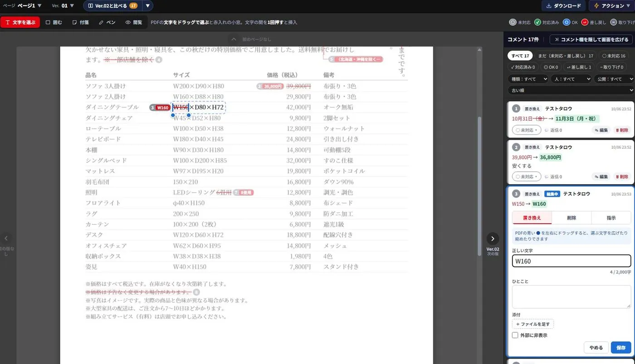Viewport: 635px width, 364px height.
Task: Click the 正しい文字 input field
Action: pos(571,261)
